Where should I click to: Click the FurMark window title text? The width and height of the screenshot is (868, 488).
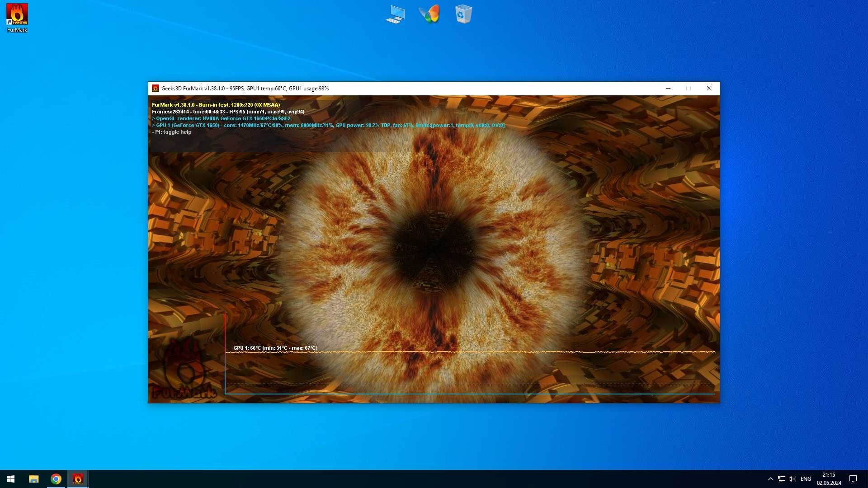point(245,89)
